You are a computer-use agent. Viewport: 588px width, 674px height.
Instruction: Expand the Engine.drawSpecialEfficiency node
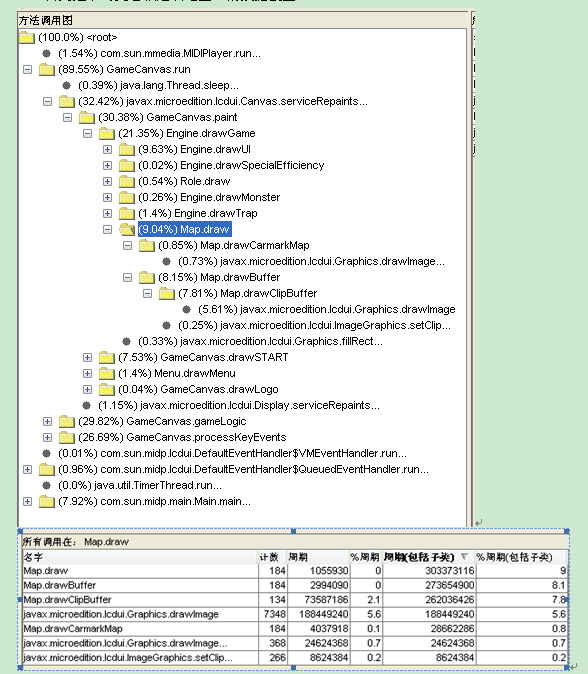(107, 165)
